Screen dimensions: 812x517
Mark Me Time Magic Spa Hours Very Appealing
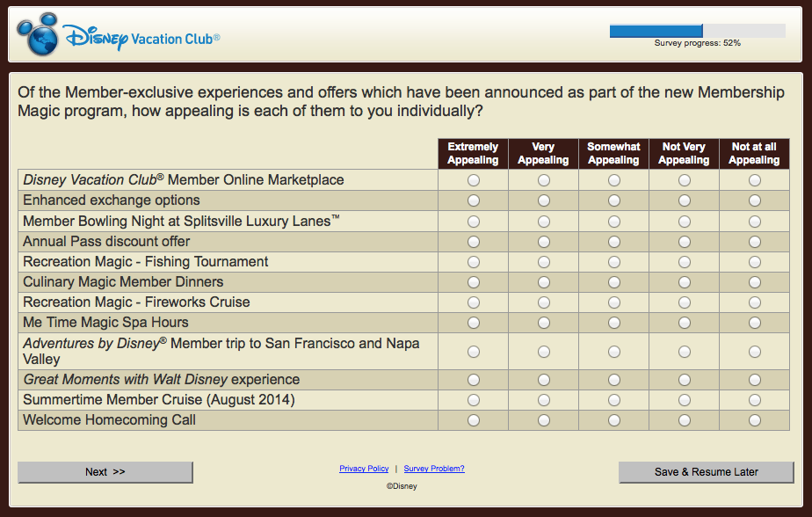pyautogui.click(x=544, y=323)
